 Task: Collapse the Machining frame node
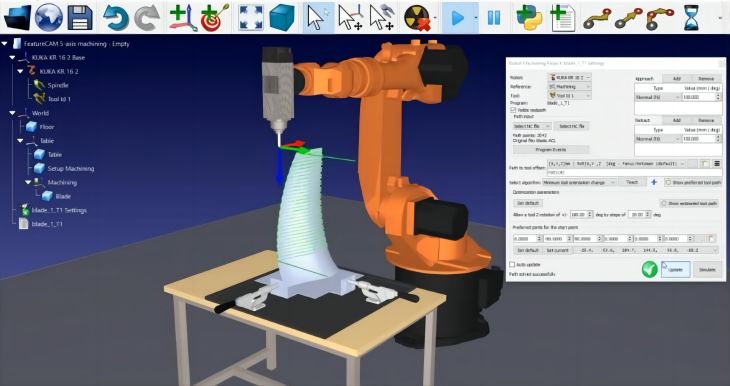pyautogui.click(x=28, y=182)
